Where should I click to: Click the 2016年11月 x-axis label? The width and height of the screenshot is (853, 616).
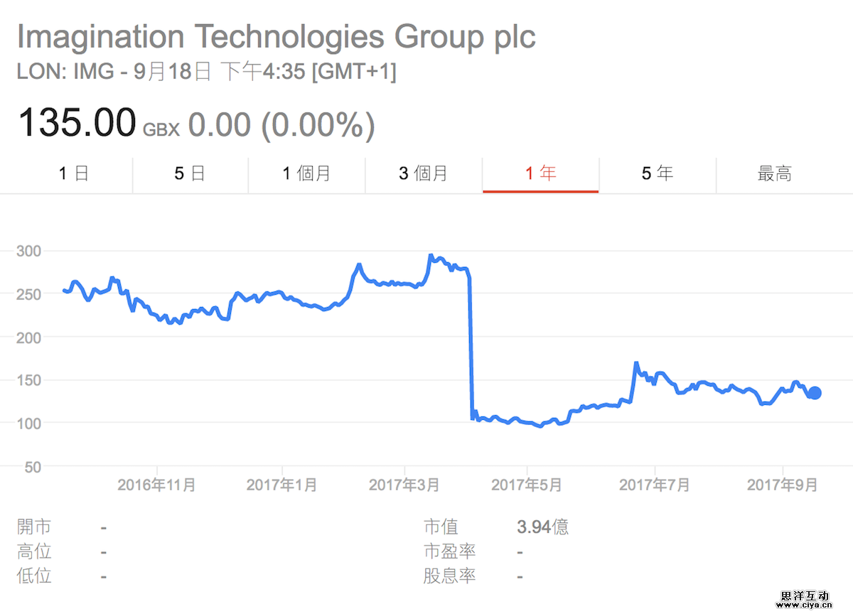pyautogui.click(x=156, y=485)
